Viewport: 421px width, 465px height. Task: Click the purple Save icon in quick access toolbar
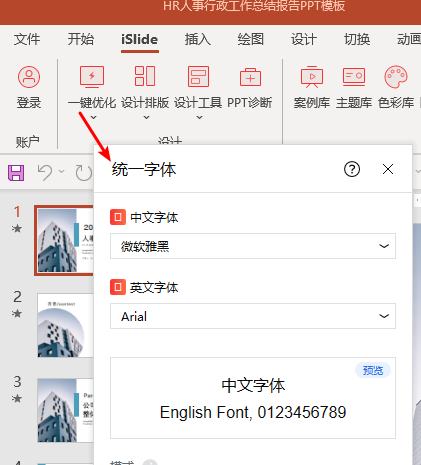[16, 173]
